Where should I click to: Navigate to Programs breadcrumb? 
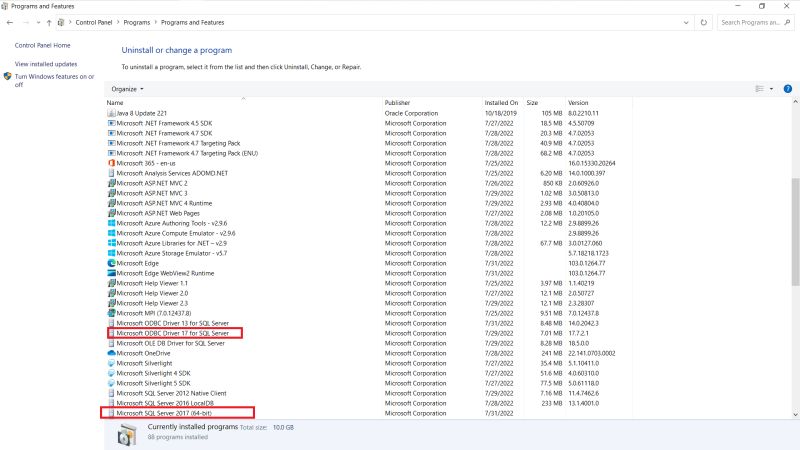[x=137, y=22]
